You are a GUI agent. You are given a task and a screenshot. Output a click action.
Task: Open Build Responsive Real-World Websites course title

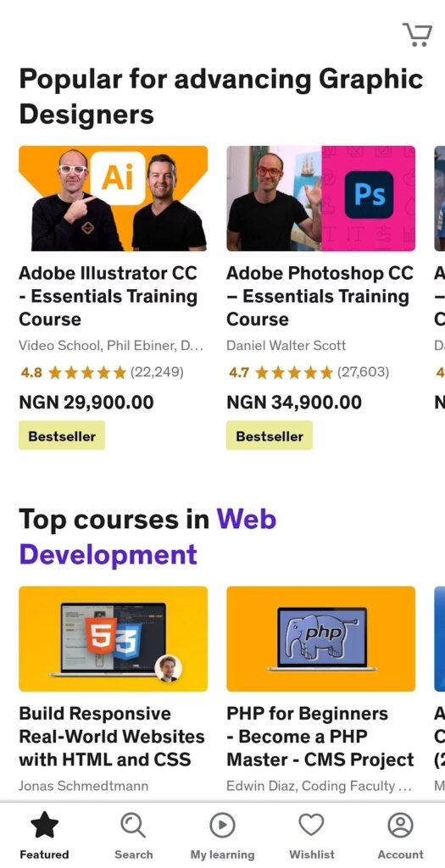tap(112, 737)
